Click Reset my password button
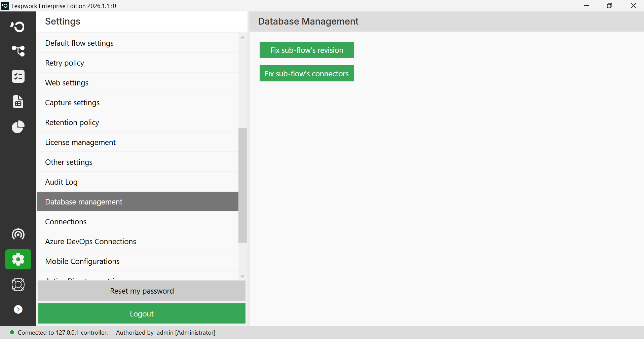 point(142,291)
